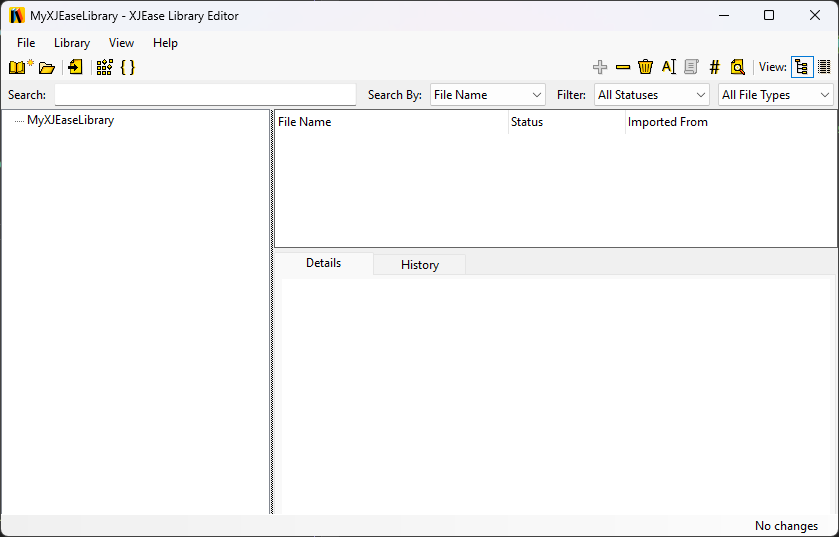
Task: Click the curly braces toolbar icon
Action: click(127, 67)
